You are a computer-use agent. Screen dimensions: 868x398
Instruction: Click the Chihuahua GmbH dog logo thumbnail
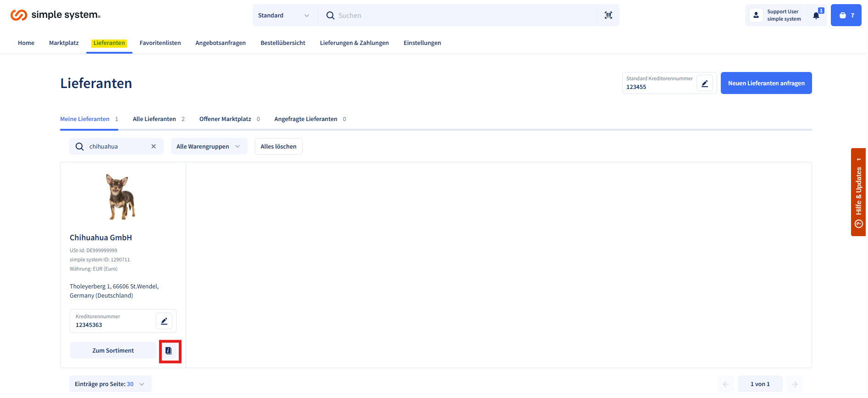(121, 197)
